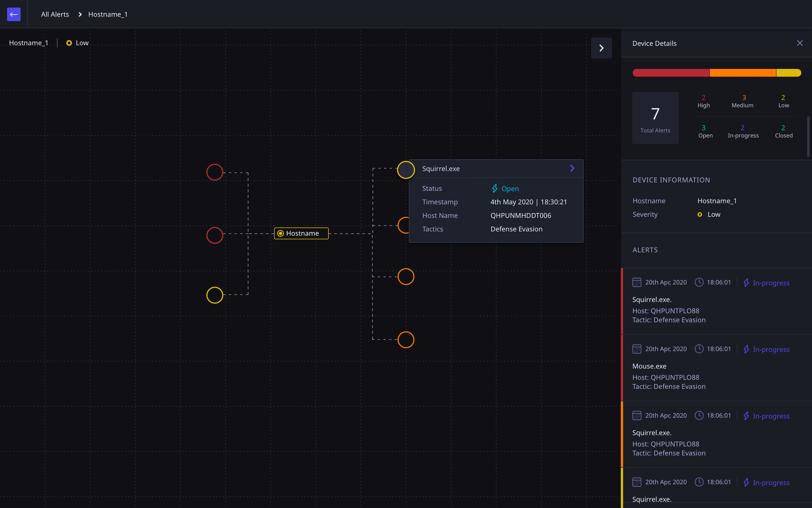Open Squirrel.exe popup details chevron

(x=572, y=168)
